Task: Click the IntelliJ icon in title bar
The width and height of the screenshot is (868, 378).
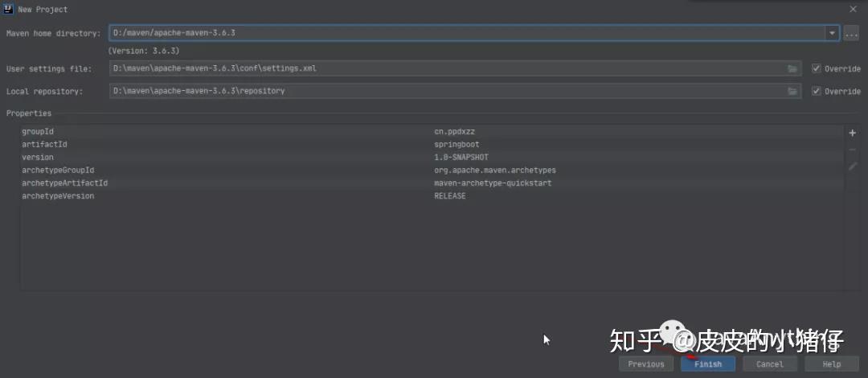Action: click(x=9, y=9)
